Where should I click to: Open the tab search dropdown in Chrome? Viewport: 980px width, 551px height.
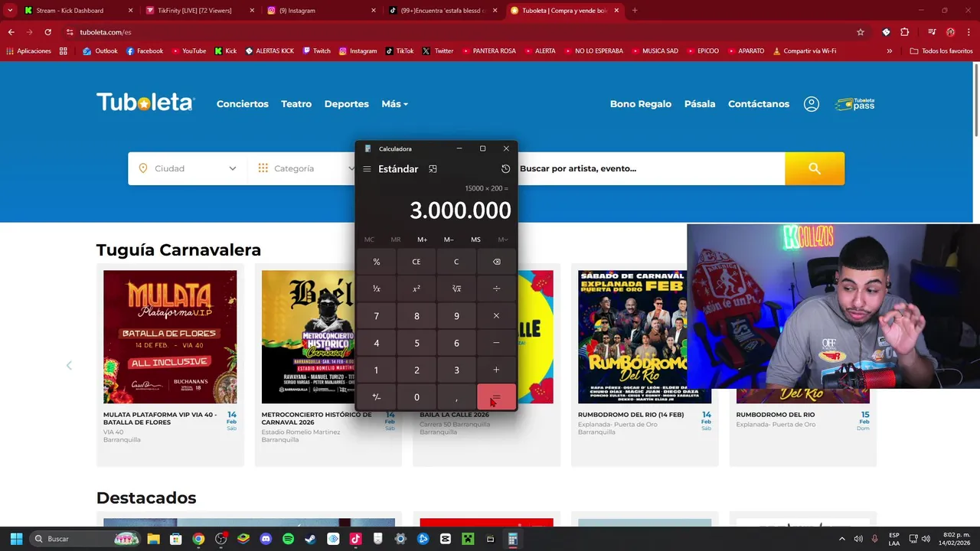coord(10,11)
